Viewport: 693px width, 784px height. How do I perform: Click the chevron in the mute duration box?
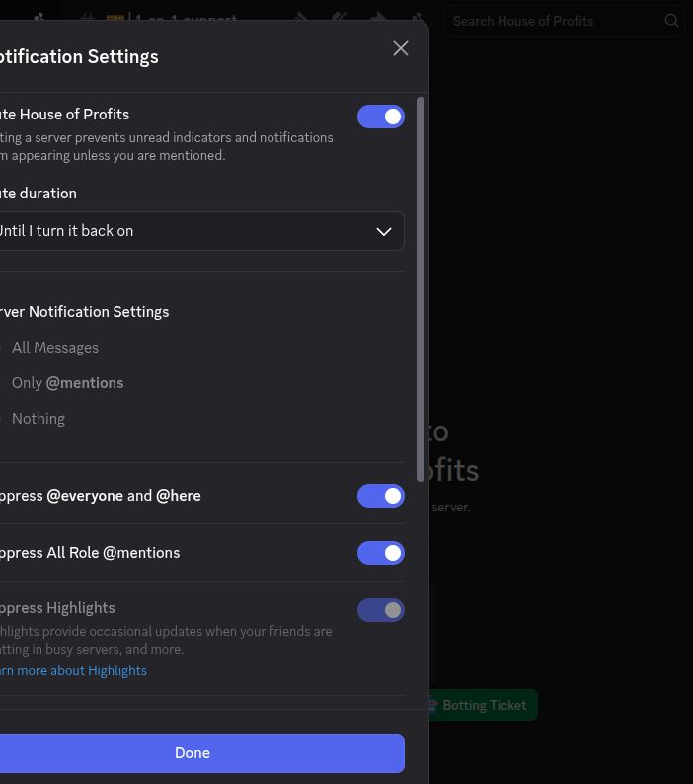point(383,231)
